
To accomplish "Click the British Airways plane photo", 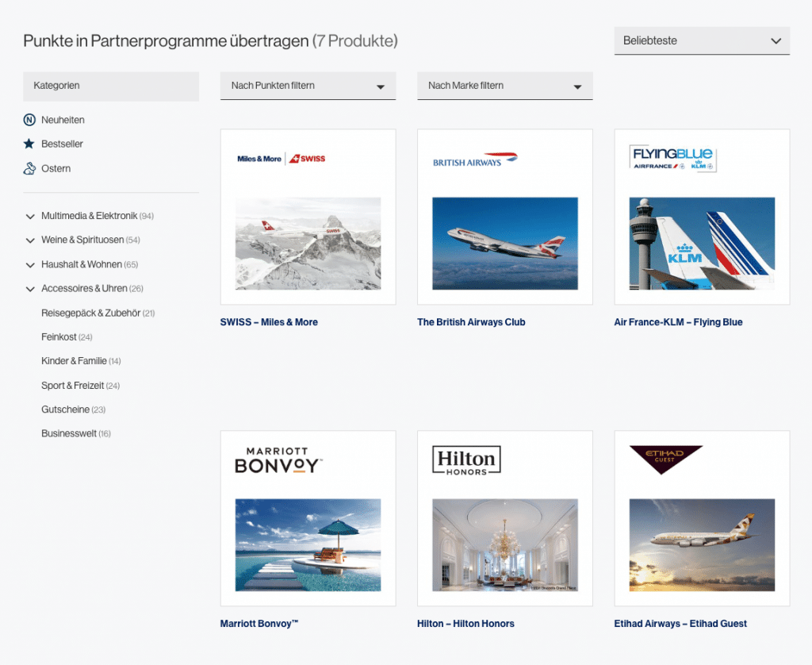I will pyautogui.click(x=504, y=244).
